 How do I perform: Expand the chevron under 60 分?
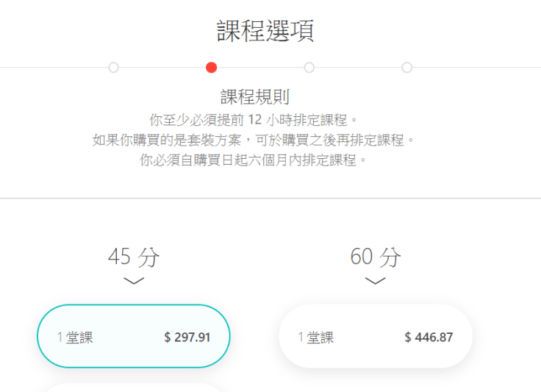(x=376, y=280)
